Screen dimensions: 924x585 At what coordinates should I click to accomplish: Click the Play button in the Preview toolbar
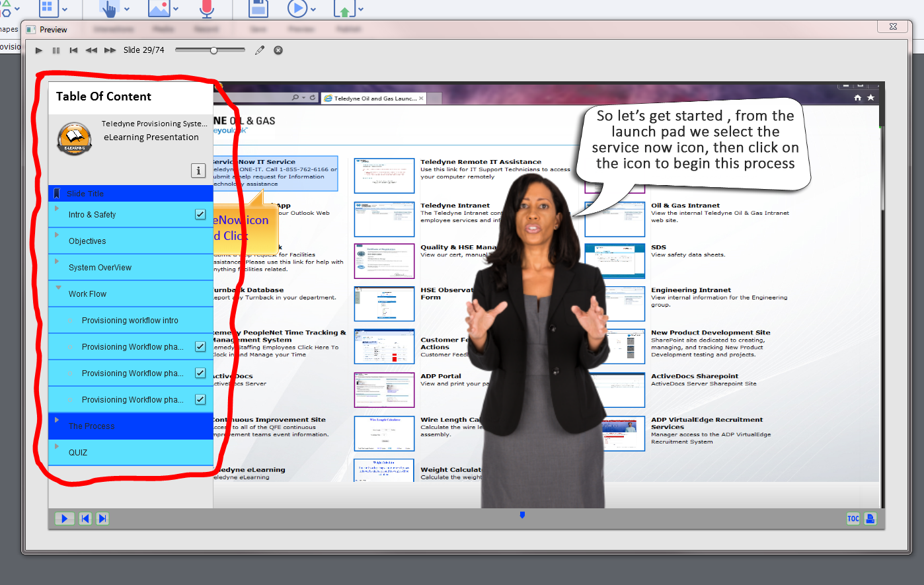pos(39,50)
